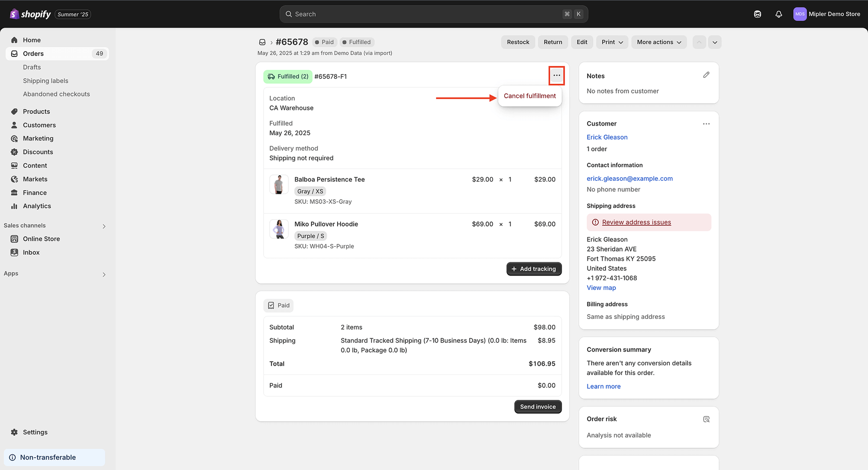Screen dimensions: 868x470
Task: Select Cancel fulfillment menu option
Action: pyautogui.click(x=529, y=96)
